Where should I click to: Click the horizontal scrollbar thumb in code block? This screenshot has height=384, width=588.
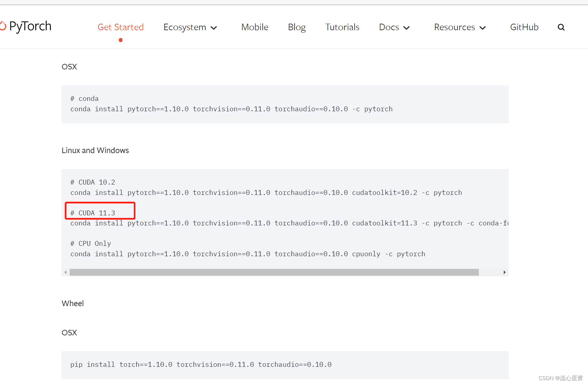[274, 272]
